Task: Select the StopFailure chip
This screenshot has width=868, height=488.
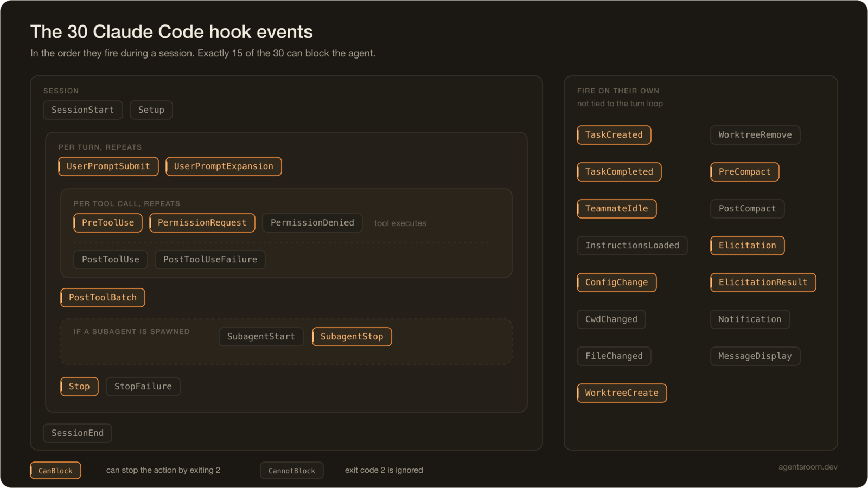Action: 143,387
